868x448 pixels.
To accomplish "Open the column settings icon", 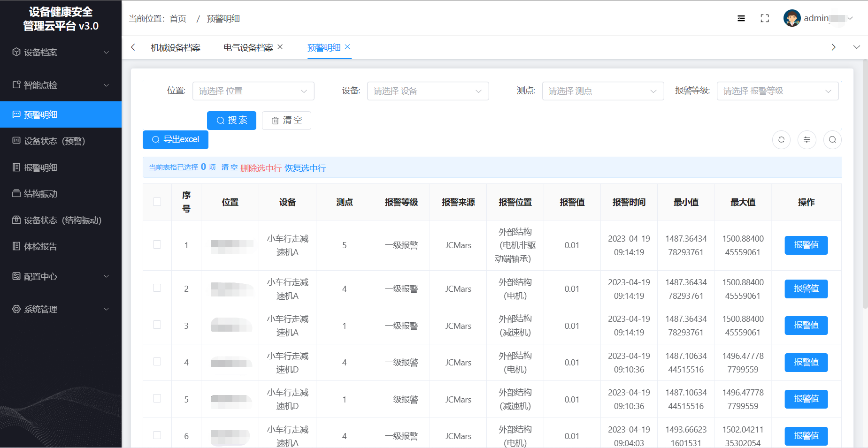I will click(x=807, y=140).
